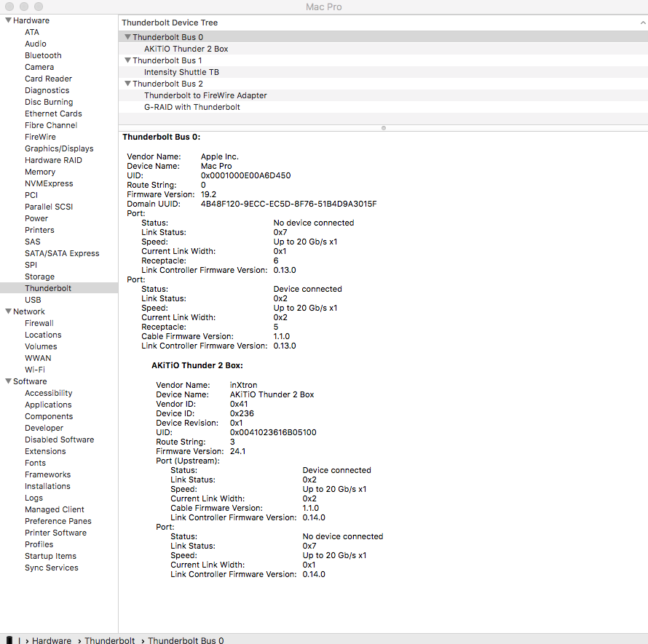This screenshot has width=648, height=644.
Task: Open Printer Software entry
Action: 55,533
